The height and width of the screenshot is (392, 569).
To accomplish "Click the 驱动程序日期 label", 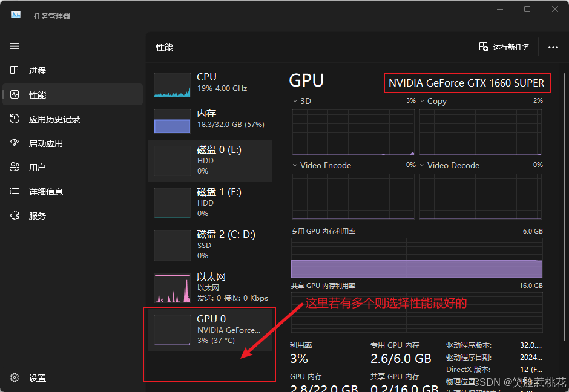I will 469,357.
